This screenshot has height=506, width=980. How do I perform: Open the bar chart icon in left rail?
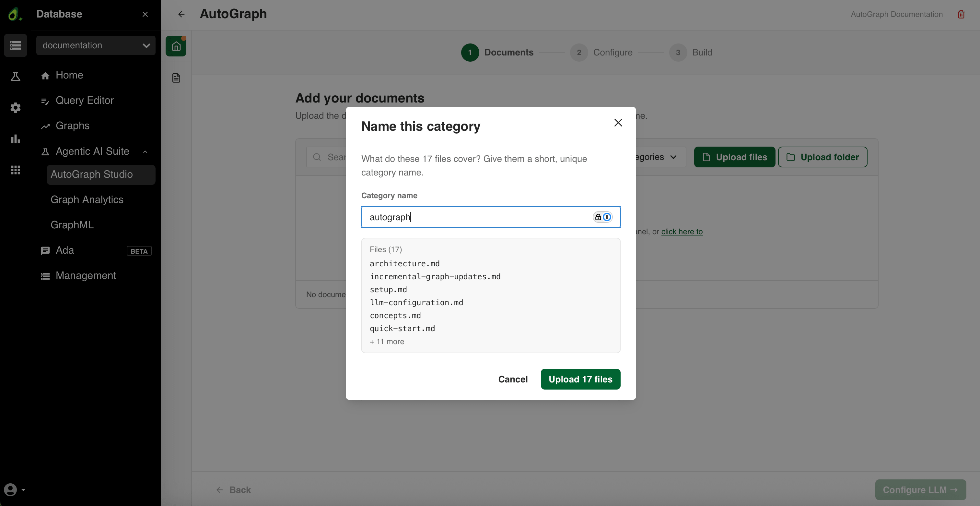[16, 139]
